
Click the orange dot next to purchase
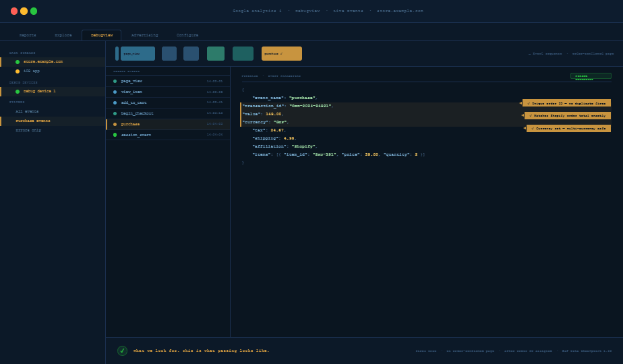click(115, 124)
